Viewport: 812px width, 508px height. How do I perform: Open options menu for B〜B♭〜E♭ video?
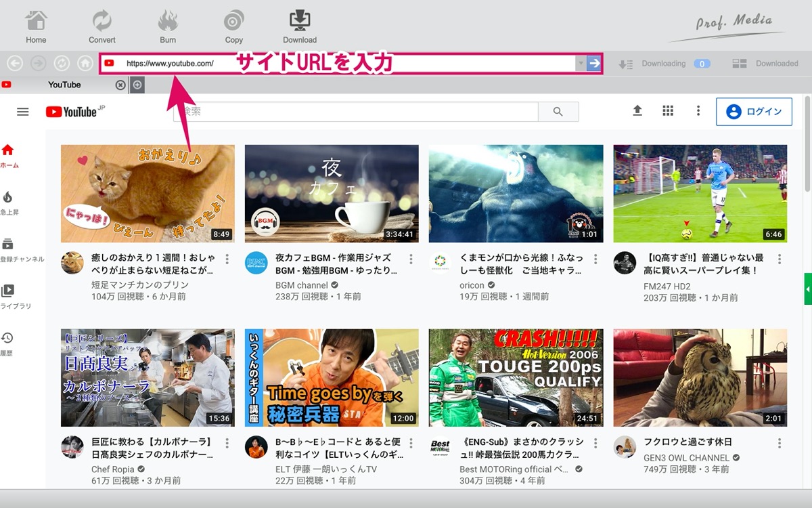tap(411, 444)
